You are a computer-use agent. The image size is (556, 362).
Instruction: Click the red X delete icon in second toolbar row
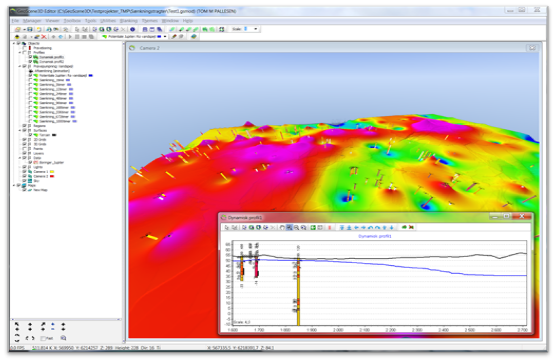[x=44, y=37]
